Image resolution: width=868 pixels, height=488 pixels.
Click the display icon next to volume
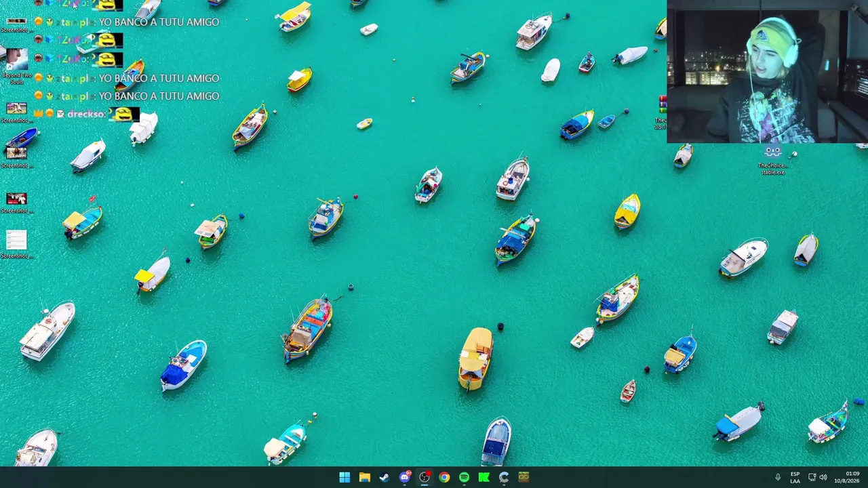point(812,477)
